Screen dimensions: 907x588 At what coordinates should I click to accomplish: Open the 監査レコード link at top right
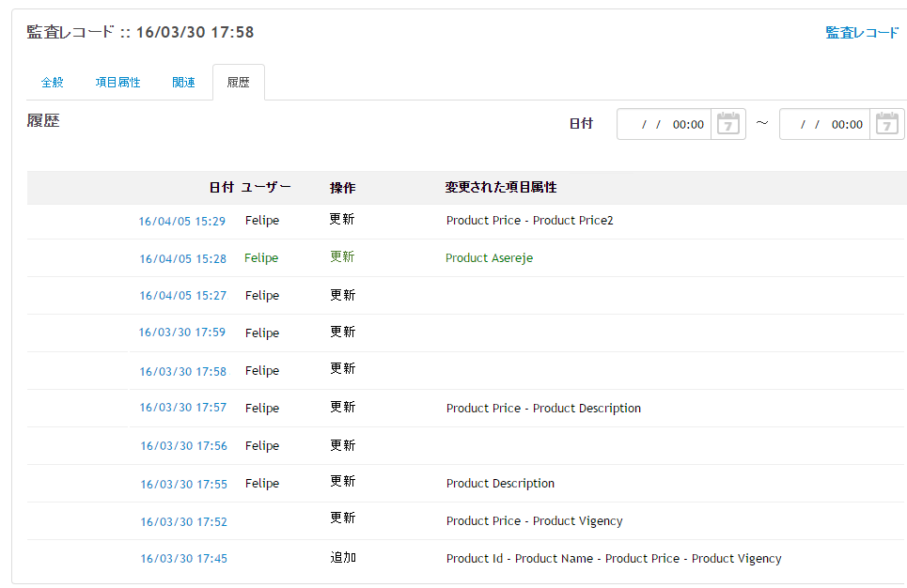[x=862, y=33]
